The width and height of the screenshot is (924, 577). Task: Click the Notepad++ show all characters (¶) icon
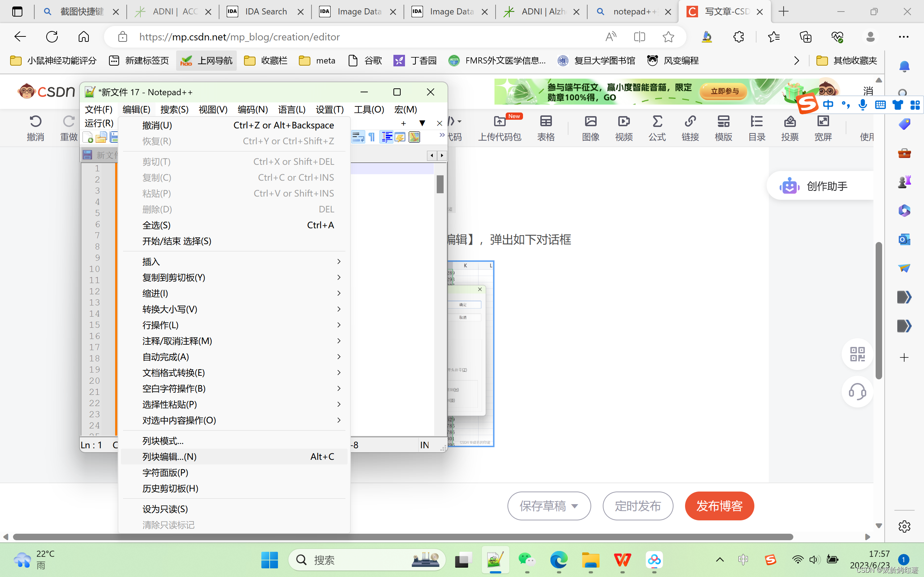pyautogui.click(x=371, y=137)
